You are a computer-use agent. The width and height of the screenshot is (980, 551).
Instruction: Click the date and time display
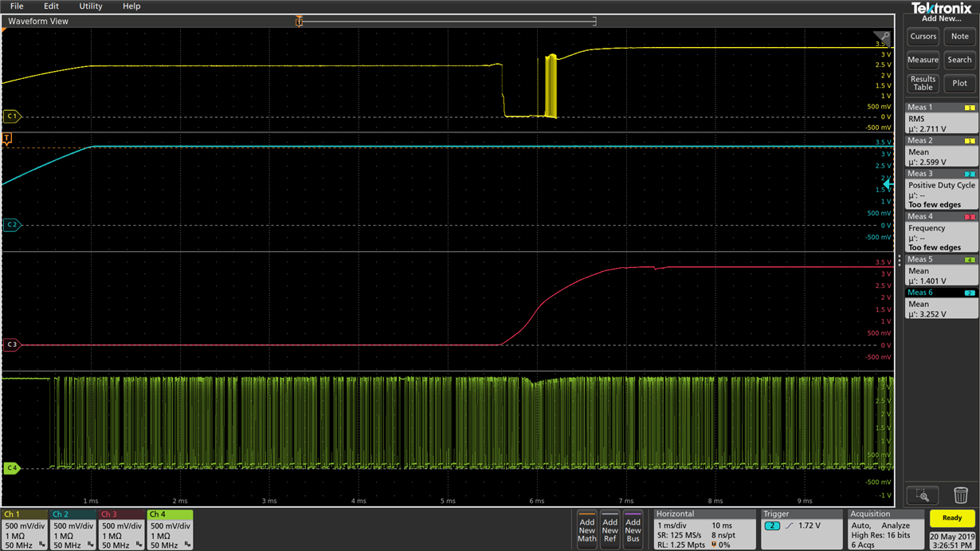pos(952,541)
